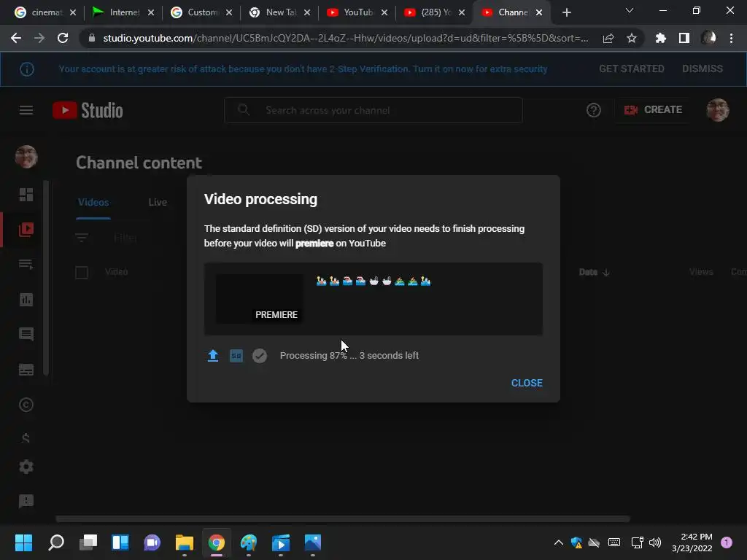Click the upload complete arrow icon
747x560 pixels.
tap(213, 356)
